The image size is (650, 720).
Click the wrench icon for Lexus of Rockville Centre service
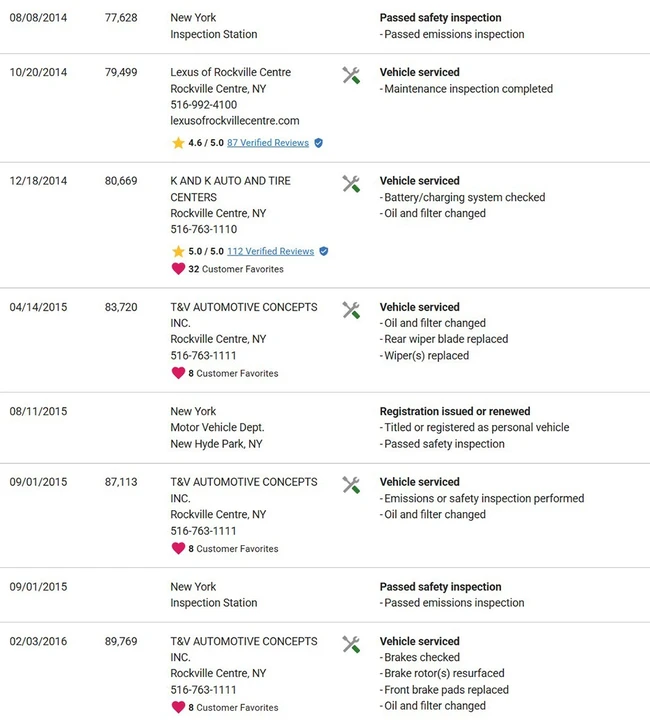coord(351,75)
